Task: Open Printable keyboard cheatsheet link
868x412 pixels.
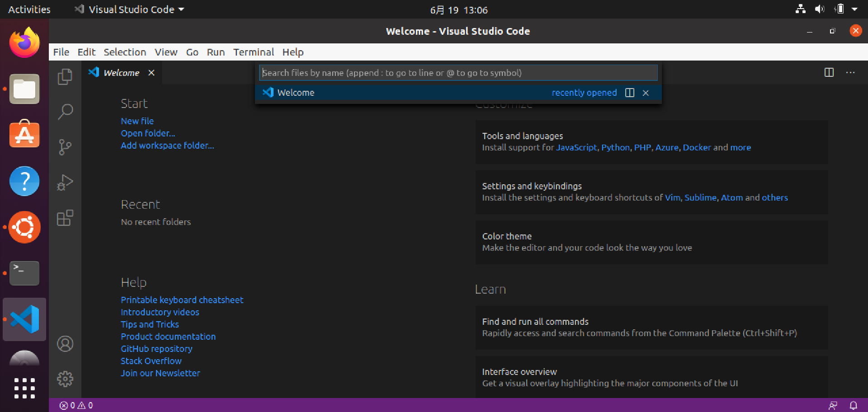Action: coord(182,300)
